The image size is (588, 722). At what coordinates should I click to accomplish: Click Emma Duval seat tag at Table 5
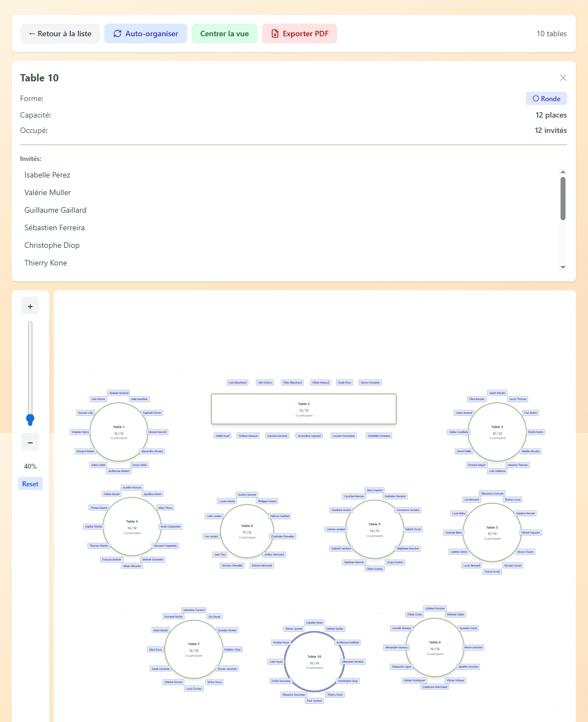click(492, 571)
